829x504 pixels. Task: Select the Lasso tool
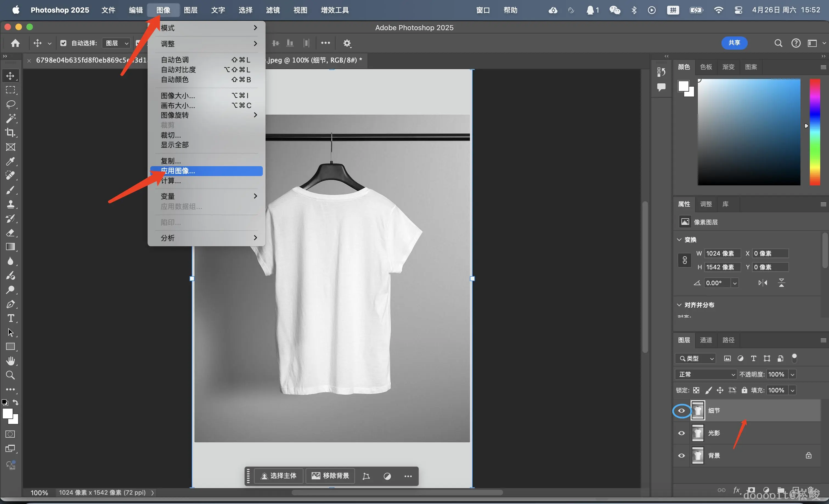[x=10, y=104]
